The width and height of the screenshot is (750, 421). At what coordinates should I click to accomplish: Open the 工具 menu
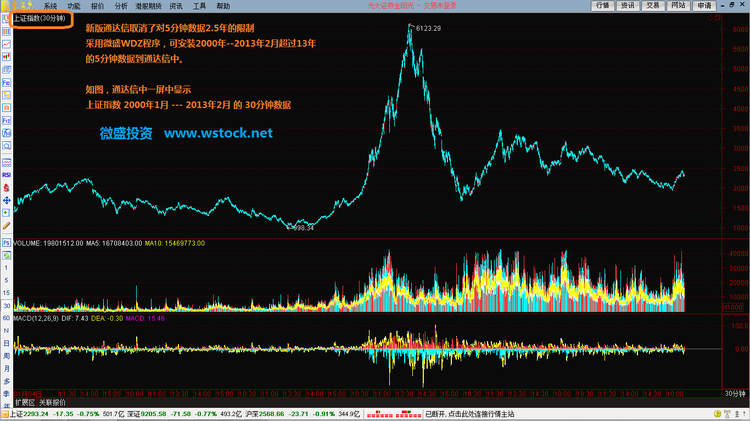[x=199, y=6]
